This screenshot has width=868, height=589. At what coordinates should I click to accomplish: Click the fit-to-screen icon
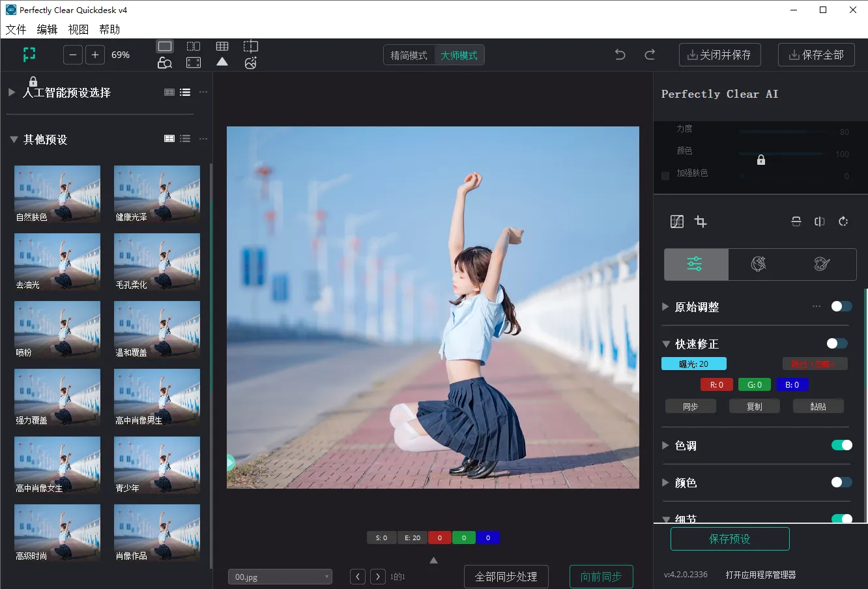194,63
